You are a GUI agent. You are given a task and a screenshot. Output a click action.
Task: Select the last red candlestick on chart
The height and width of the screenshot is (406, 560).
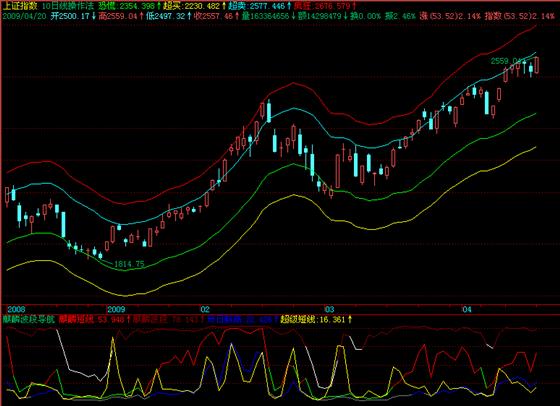(x=536, y=65)
